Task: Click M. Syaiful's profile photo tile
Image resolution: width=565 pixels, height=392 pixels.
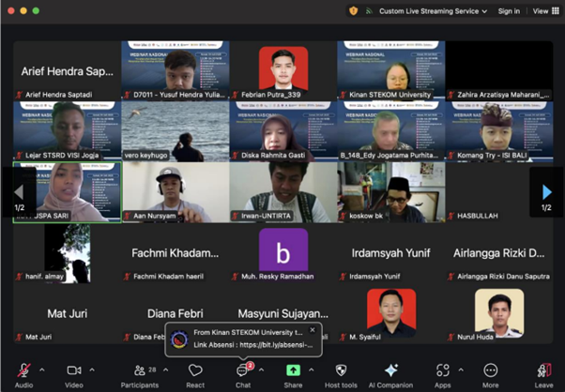Action: point(391,313)
